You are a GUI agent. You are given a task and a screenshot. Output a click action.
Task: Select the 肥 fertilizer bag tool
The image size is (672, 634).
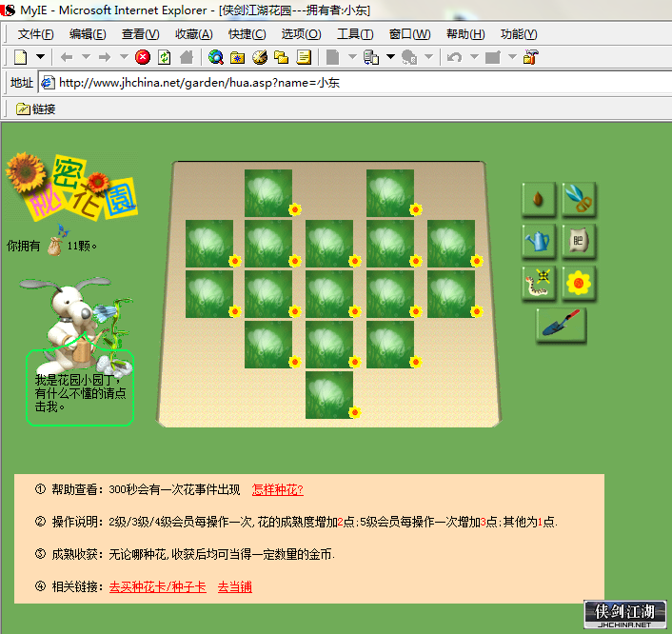click(579, 241)
